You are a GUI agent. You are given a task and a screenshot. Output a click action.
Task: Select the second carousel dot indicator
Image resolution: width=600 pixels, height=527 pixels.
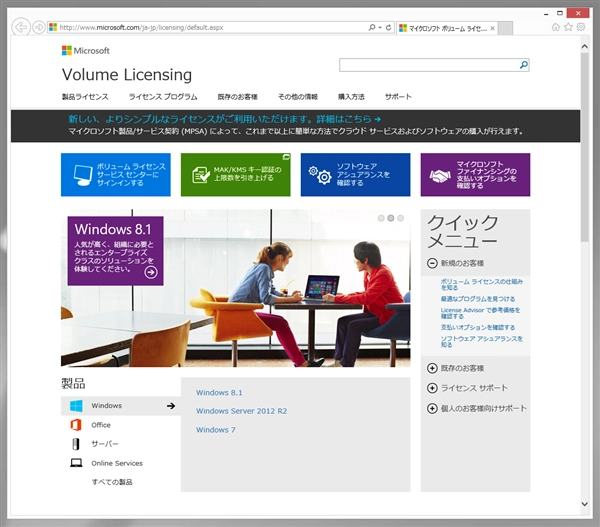coord(391,218)
